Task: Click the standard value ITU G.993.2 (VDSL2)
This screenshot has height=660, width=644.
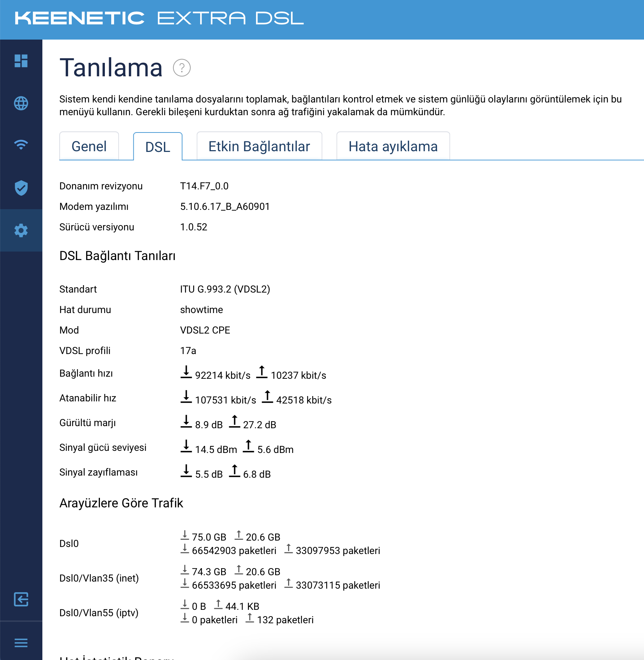Action: [x=225, y=289]
